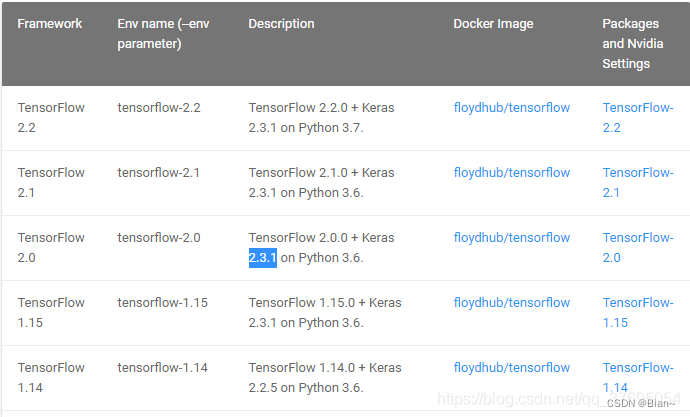This screenshot has height=417, width=690.
Task: Click the Description column header
Action: coord(281,24)
